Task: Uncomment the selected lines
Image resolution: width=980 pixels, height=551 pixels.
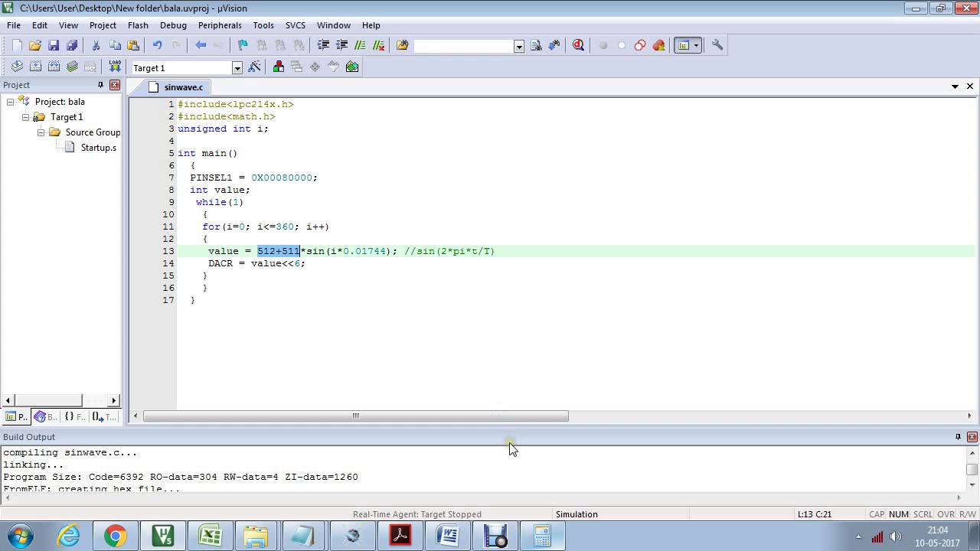Action: [378, 45]
